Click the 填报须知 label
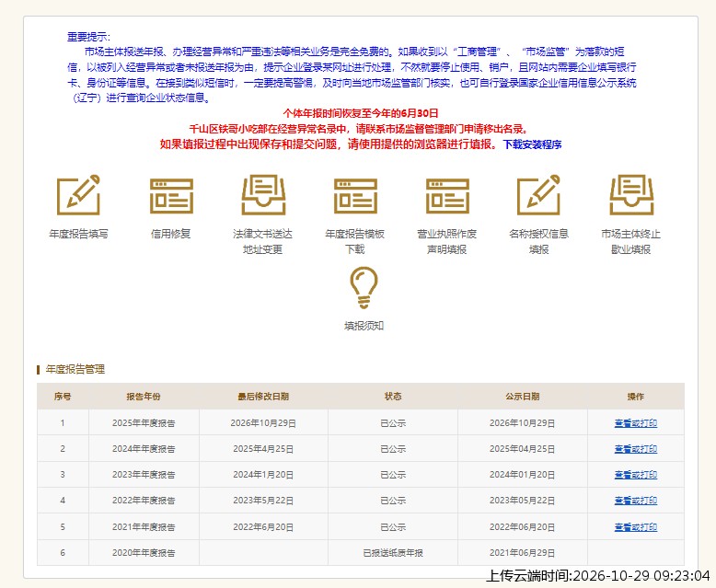The image size is (716, 588). 364,326
